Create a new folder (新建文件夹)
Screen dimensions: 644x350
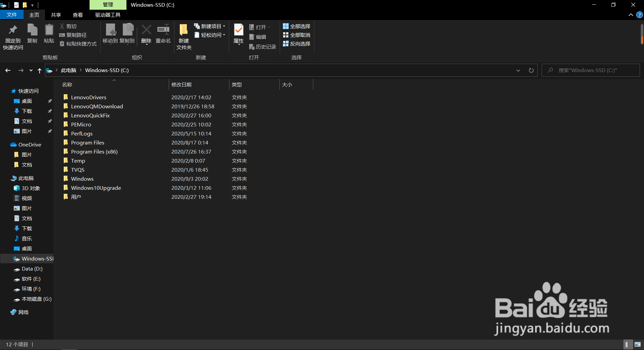(184, 37)
